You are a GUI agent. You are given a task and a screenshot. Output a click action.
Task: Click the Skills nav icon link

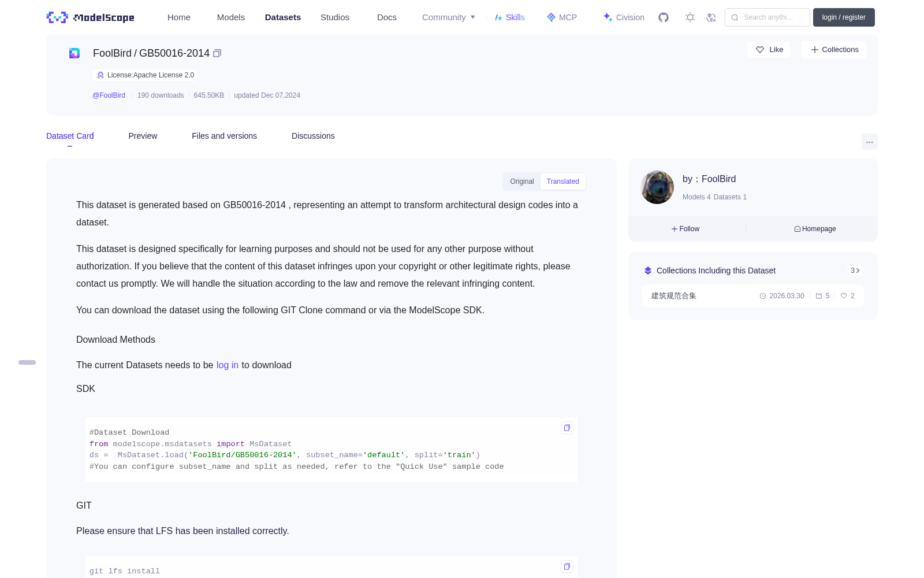[x=509, y=17]
